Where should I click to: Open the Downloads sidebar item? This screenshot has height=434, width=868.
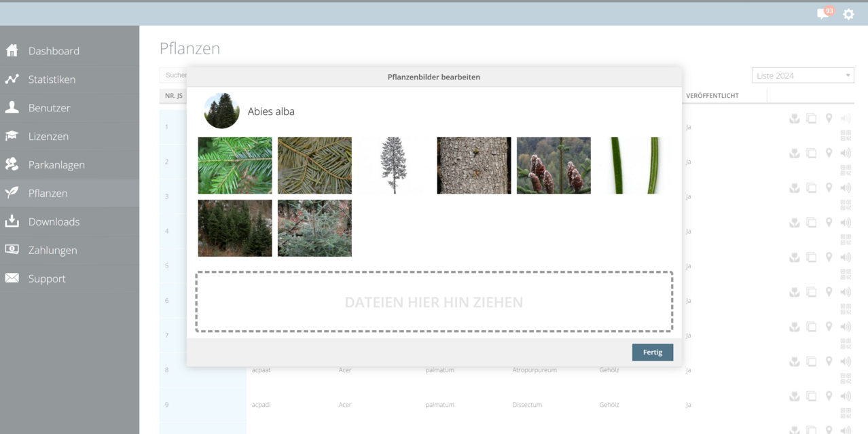tap(69, 221)
